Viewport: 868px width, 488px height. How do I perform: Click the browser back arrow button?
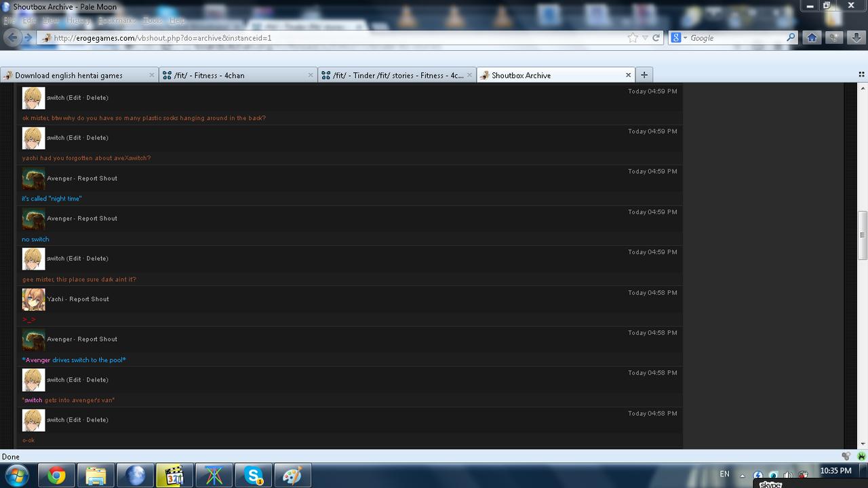point(12,38)
